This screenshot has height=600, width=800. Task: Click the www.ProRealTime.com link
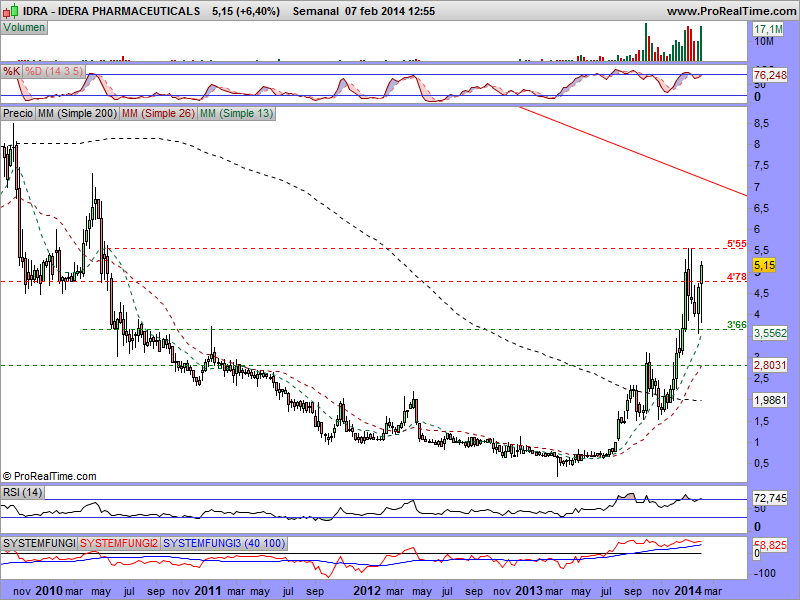[732, 11]
